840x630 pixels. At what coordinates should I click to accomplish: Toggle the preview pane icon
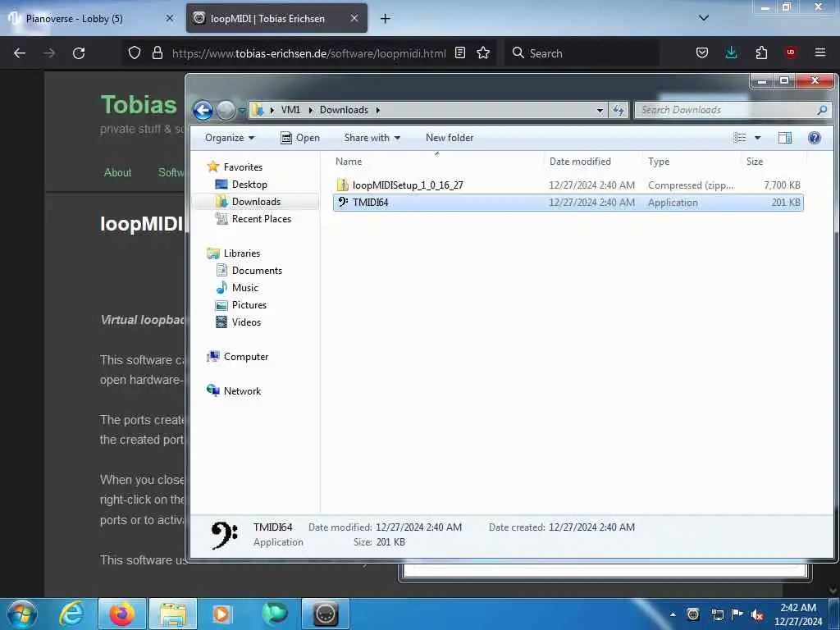coord(785,138)
